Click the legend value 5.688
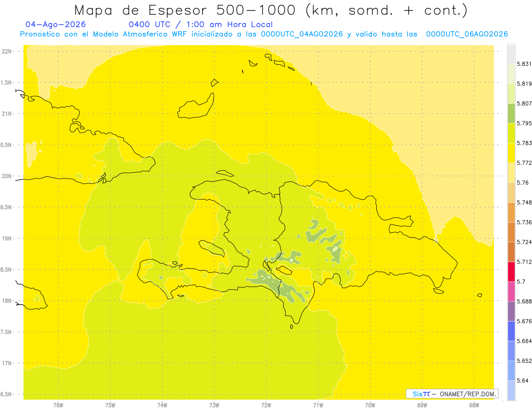532x411 pixels. pos(524,301)
